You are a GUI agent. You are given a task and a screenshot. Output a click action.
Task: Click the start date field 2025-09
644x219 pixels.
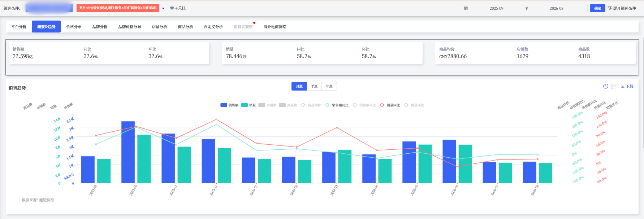click(496, 8)
